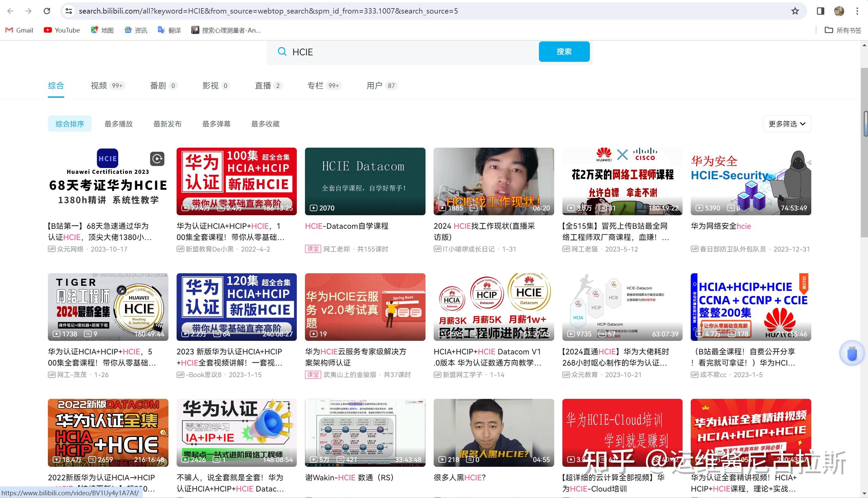Add video to watch later on first thumbnail
The image size is (868, 498).
click(x=157, y=159)
